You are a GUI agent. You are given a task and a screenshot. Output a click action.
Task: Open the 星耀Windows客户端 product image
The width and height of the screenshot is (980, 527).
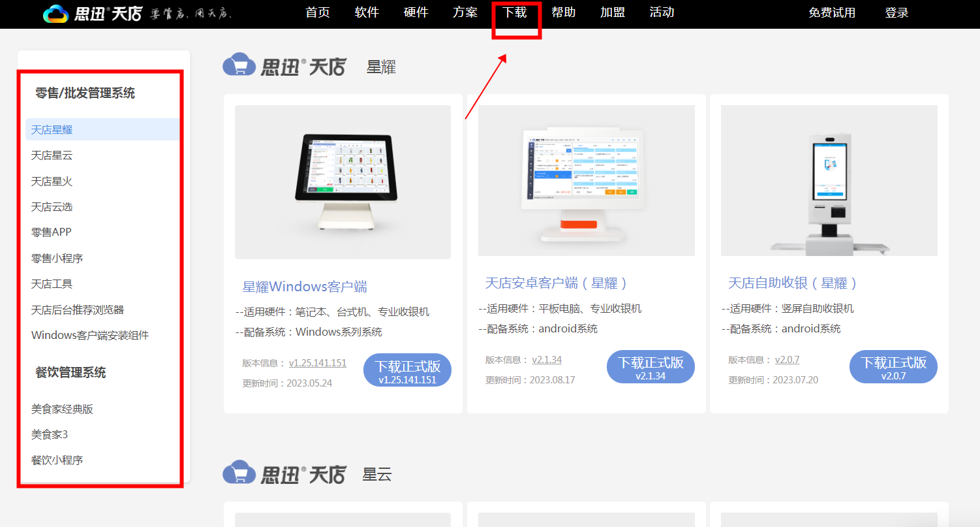[x=343, y=182]
